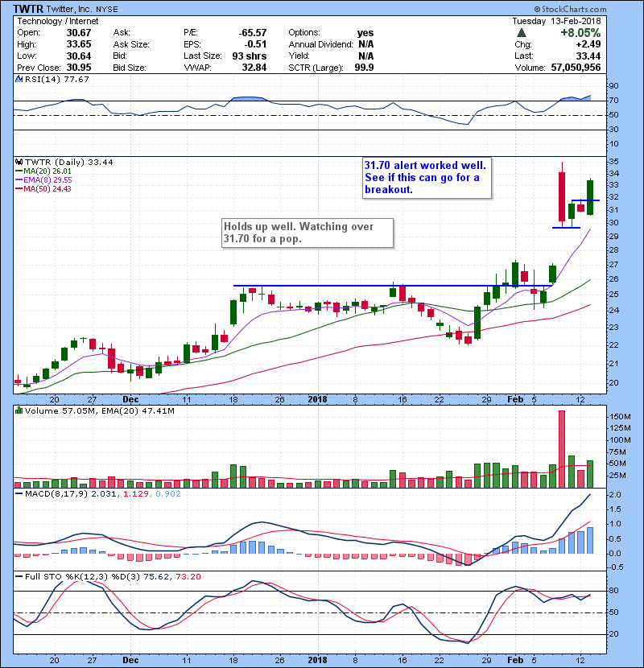Click the long blue resistance line near 25.5
Viewport: 644px width, 668px height.
click(393, 286)
